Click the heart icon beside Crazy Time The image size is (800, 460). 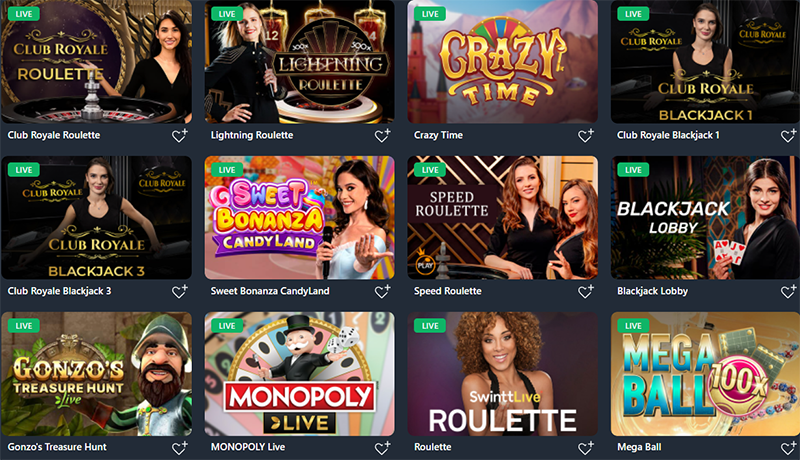click(x=585, y=136)
